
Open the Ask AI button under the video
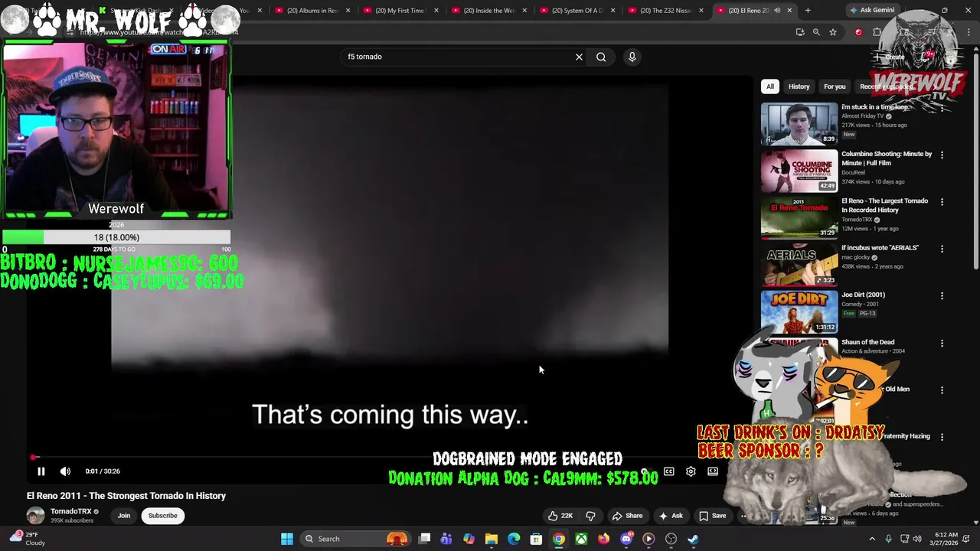[671, 516]
